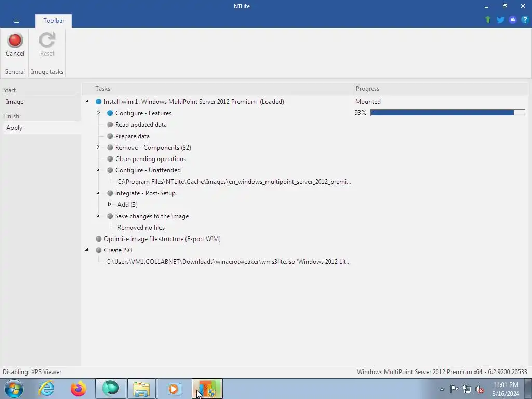Select the Clean pending operations task
The width and height of the screenshot is (532, 399).
[151, 159]
